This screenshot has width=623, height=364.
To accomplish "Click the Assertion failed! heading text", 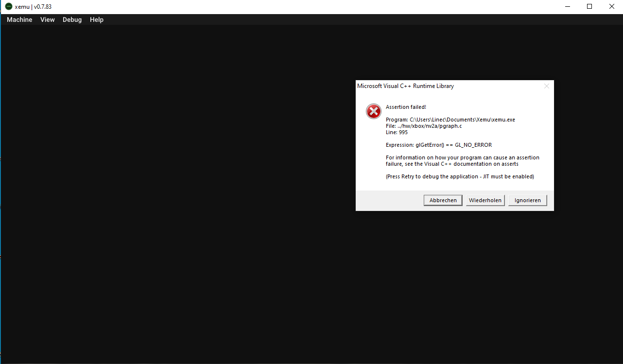I will pyautogui.click(x=406, y=107).
